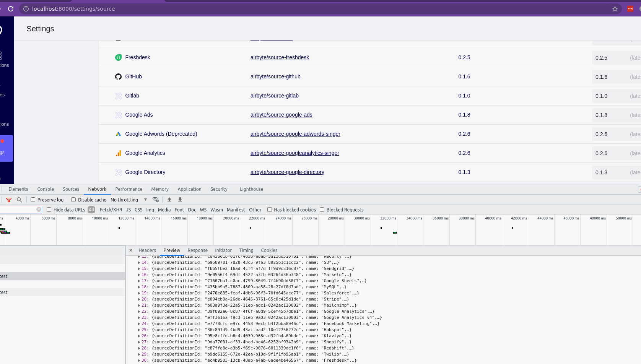Switch to the Console tab

(46, 189)
